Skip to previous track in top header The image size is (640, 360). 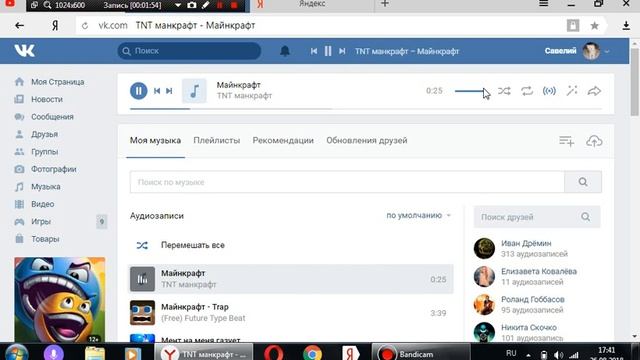tap(313, 51)
